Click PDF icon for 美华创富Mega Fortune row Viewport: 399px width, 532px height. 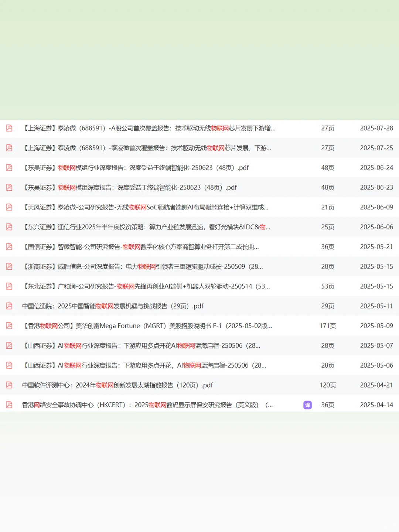click(9, 326)
